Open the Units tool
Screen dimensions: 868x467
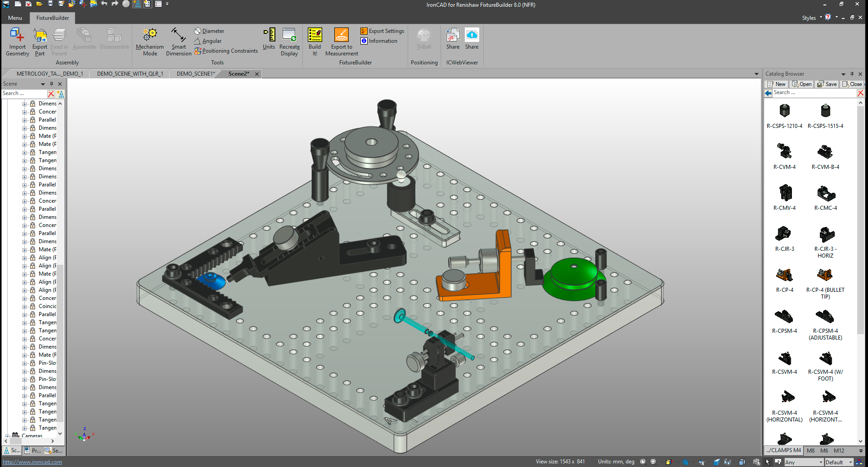tap(269, 41)
